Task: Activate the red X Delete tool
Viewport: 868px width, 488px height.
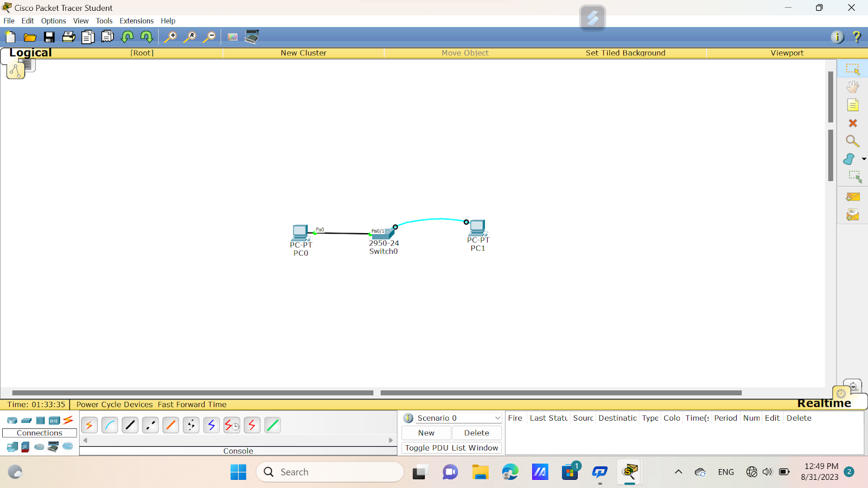Action: point(853,123)
